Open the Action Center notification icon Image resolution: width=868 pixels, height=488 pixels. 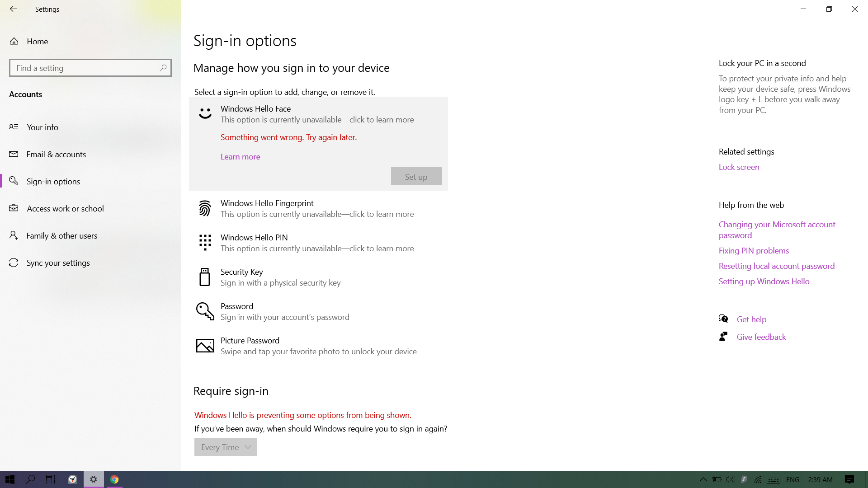click(x=849, y=479)
